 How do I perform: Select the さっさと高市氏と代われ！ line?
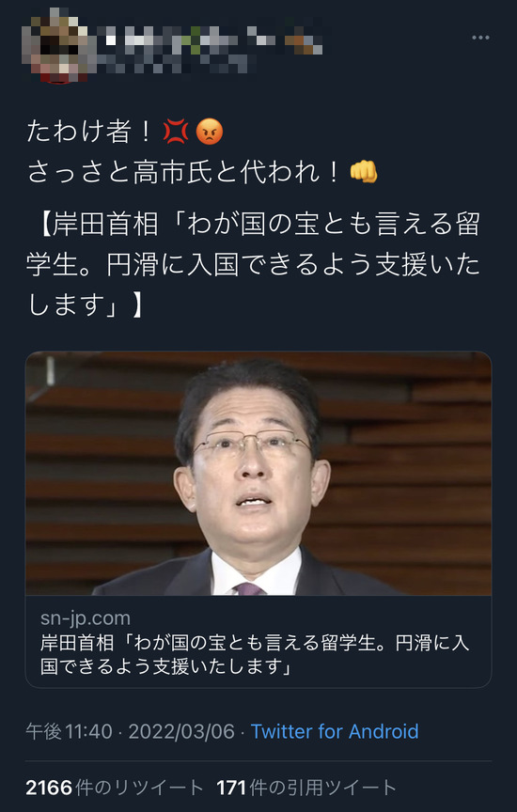click(x=184, y=171)
